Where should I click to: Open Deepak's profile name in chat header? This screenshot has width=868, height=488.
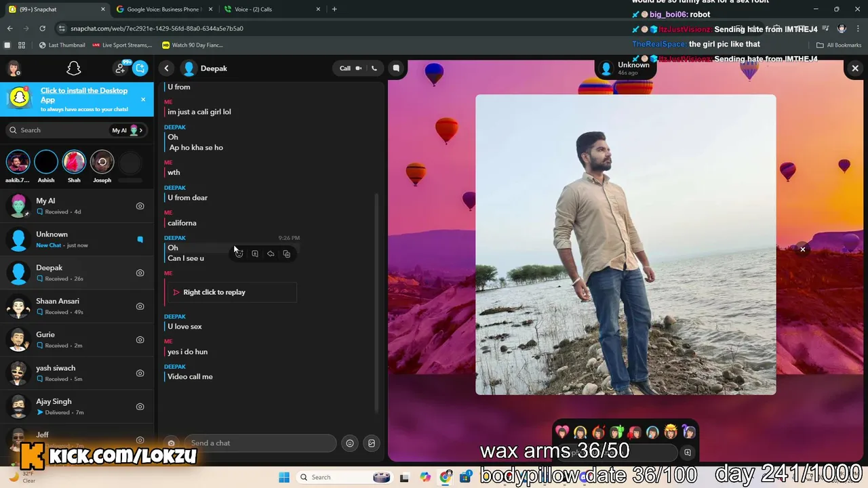214,68
